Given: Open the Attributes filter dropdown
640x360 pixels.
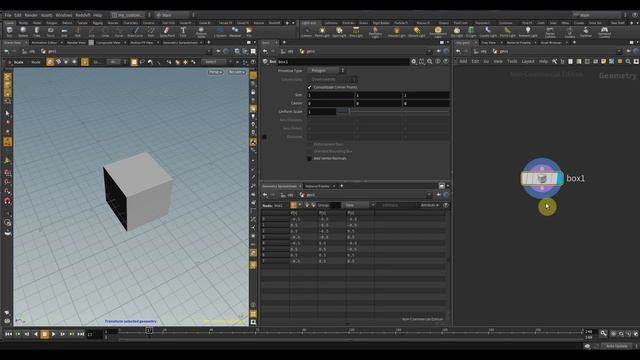Looking at the screenshot, I should pyautogui.click(x=430, y=205).
